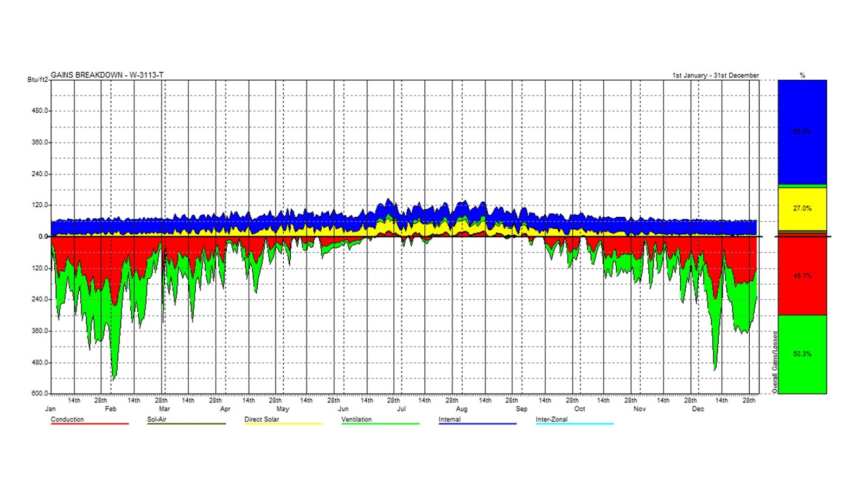The width and height of the screenshot is (868, 488).
Task: Click the red 49.7% bar segment
Action: point(802,276)
